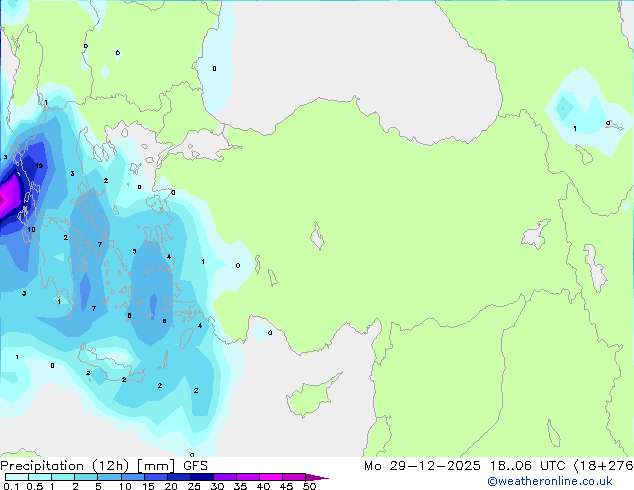Viewport: 634px width, 490px height.
Task: Click the "50" legend scale label
Action: coord(310,486)
